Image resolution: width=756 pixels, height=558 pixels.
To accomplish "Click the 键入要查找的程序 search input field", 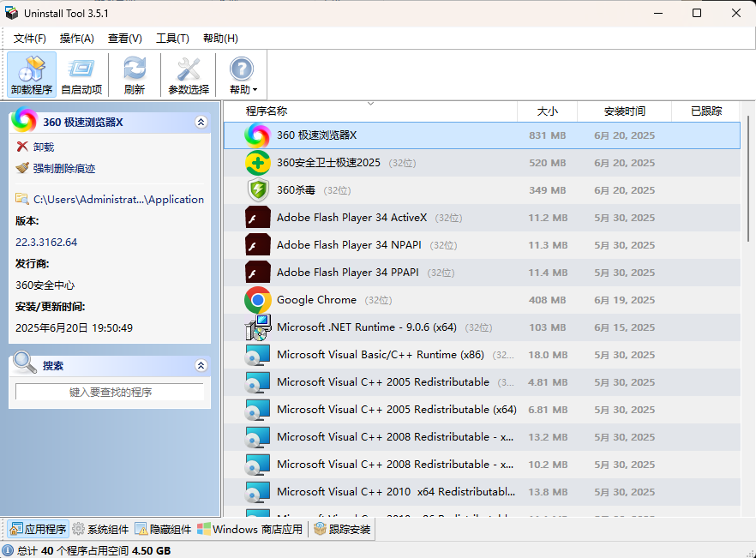I will pyautogui.click(x=110, y=392).
